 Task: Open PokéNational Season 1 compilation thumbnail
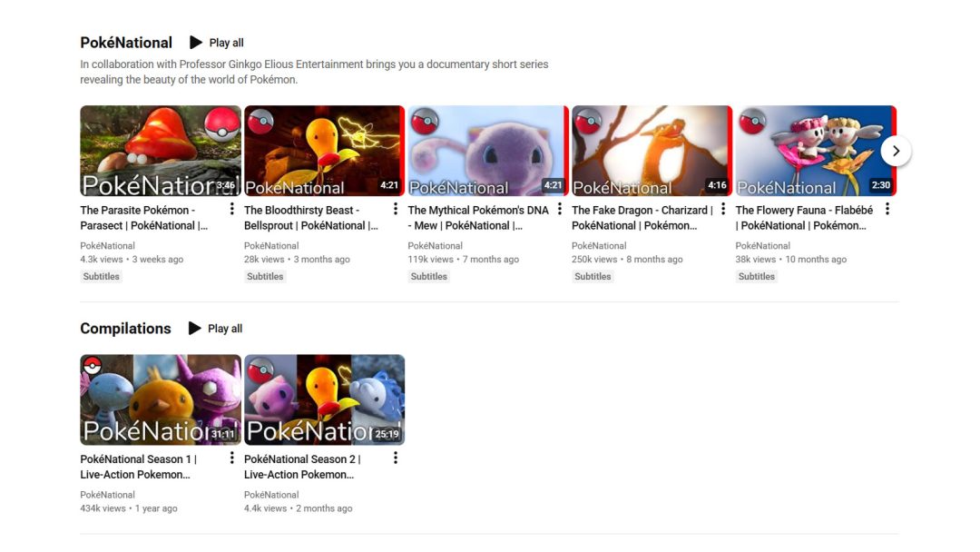[161, 399]
